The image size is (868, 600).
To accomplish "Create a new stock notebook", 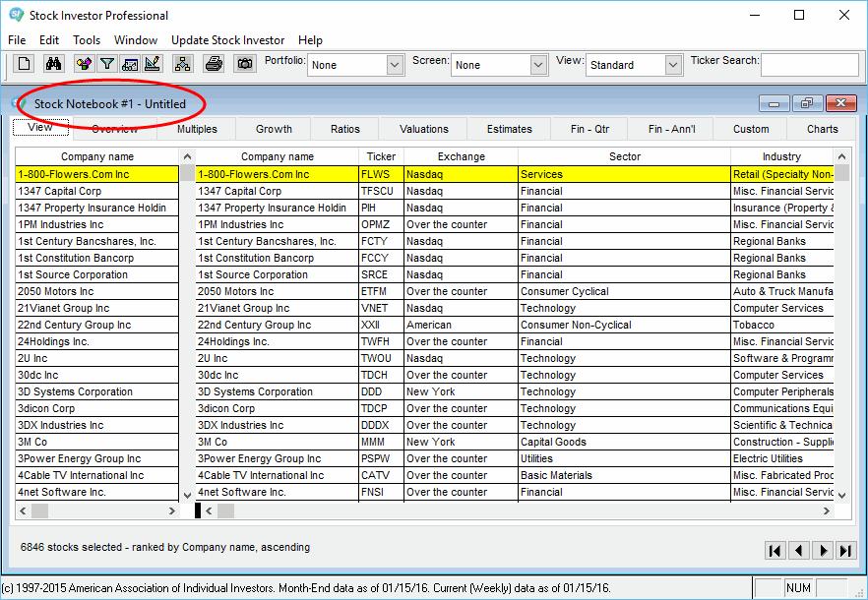I will pyautogui.click(x=25, y=63).
